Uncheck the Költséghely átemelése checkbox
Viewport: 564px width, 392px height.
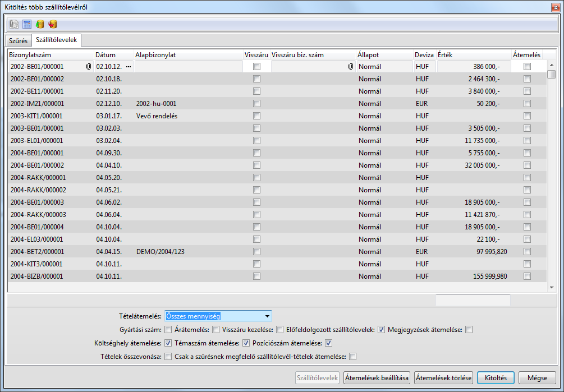[168, 343]
